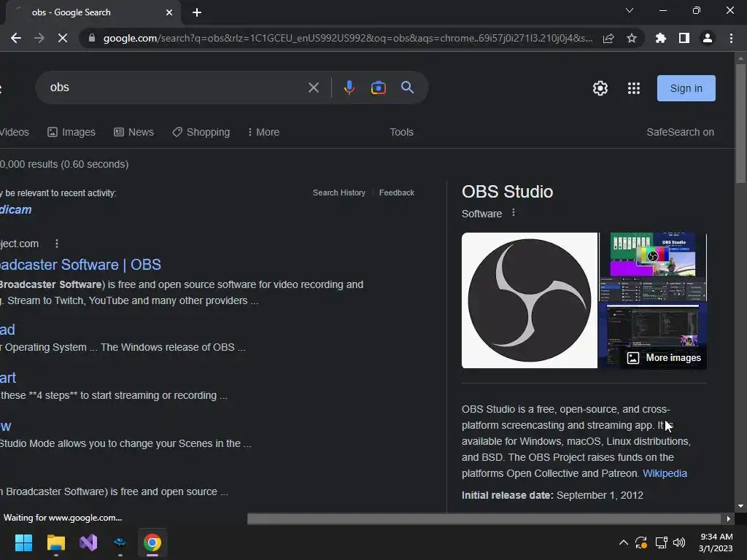
Task: Click the scroll down arrow on vertical scrollbar
Action: [x=740, y=506]
